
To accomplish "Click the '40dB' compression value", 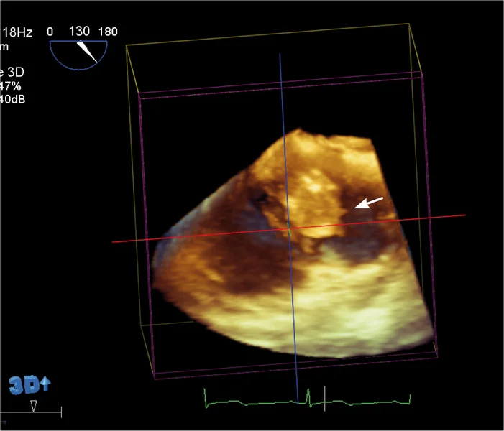I will tap(12, 99).
